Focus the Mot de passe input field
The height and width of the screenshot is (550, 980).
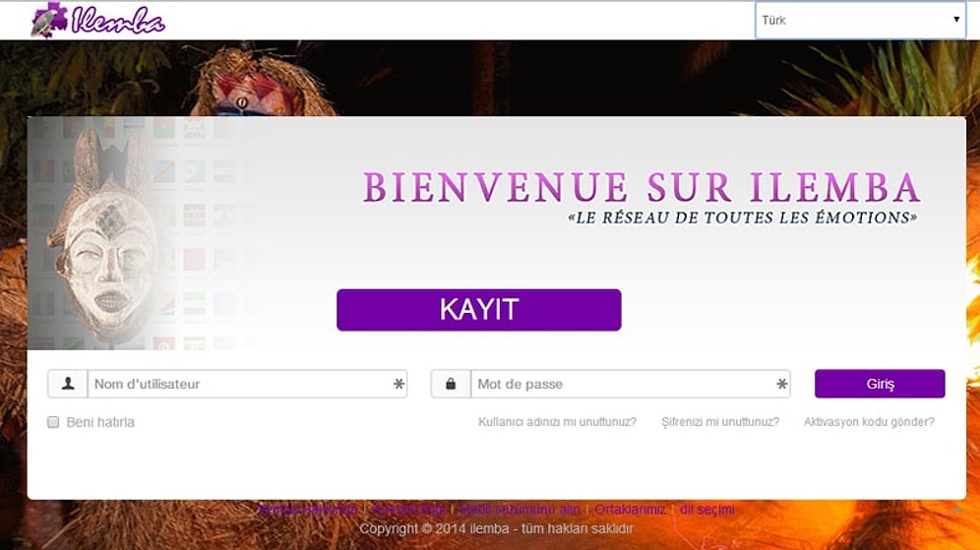[620, 384]
